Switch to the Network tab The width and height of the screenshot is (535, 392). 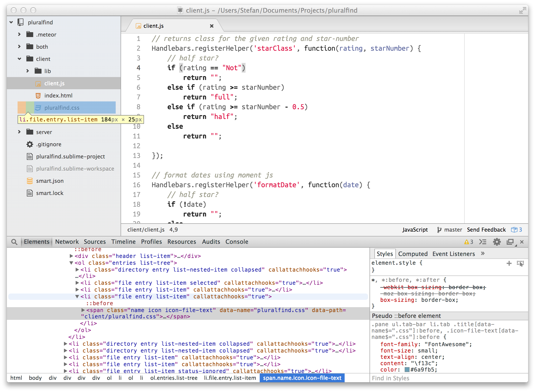click(67, 242)
